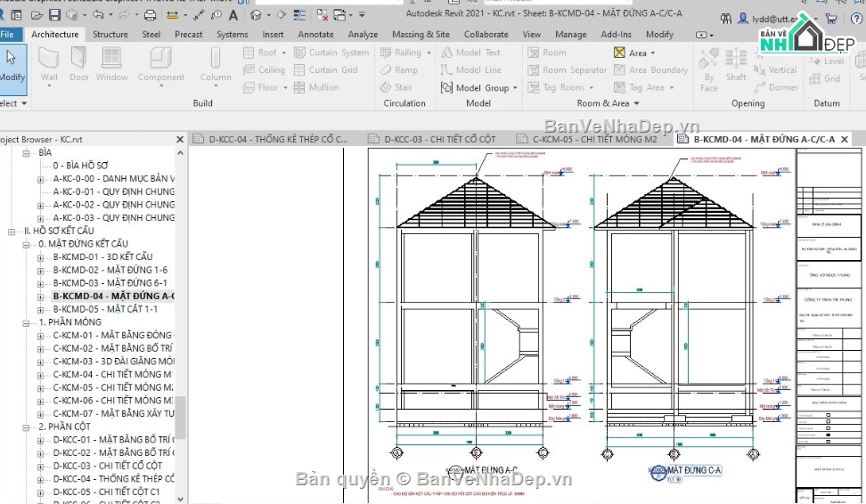Open the Area dropdown in Room & Area
866x504 pixels.
point(653,53)
